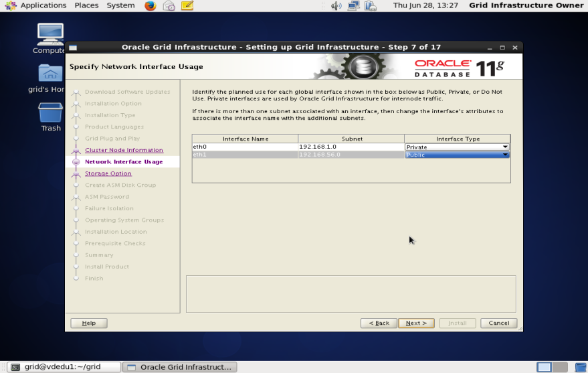Switch to the first workspace

point(544,367)
